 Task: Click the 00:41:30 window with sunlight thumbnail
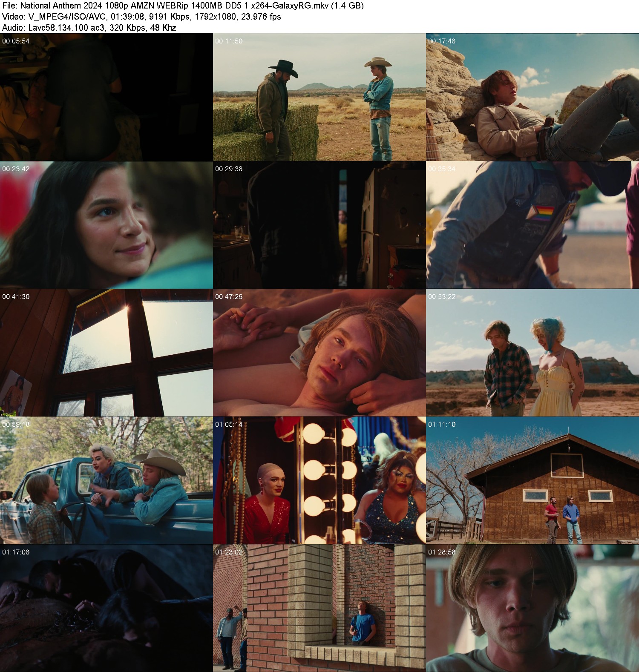106,353
